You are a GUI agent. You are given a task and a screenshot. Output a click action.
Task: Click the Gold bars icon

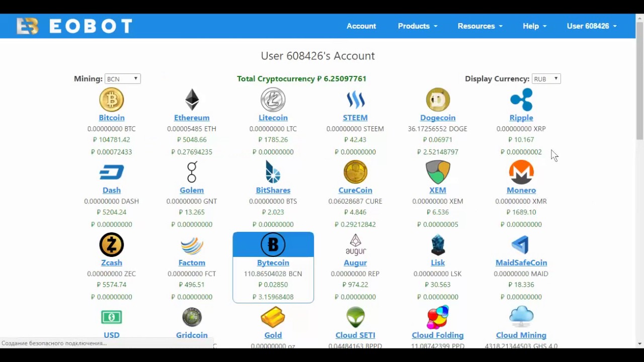pos(273,317)
